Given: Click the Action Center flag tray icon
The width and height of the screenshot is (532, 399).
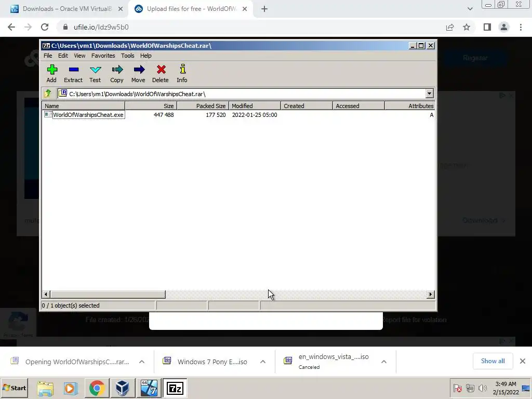Looking at the screenshot, I should [457, 388].
